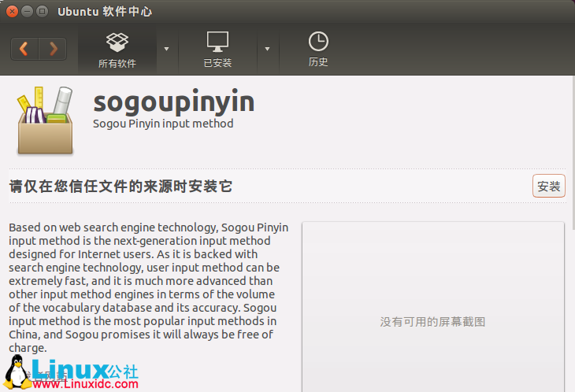This screenshot has height=392, width=575.
Task: Expand the dropdown arrow next to 已安装
Action: click(x=267, y=49)
